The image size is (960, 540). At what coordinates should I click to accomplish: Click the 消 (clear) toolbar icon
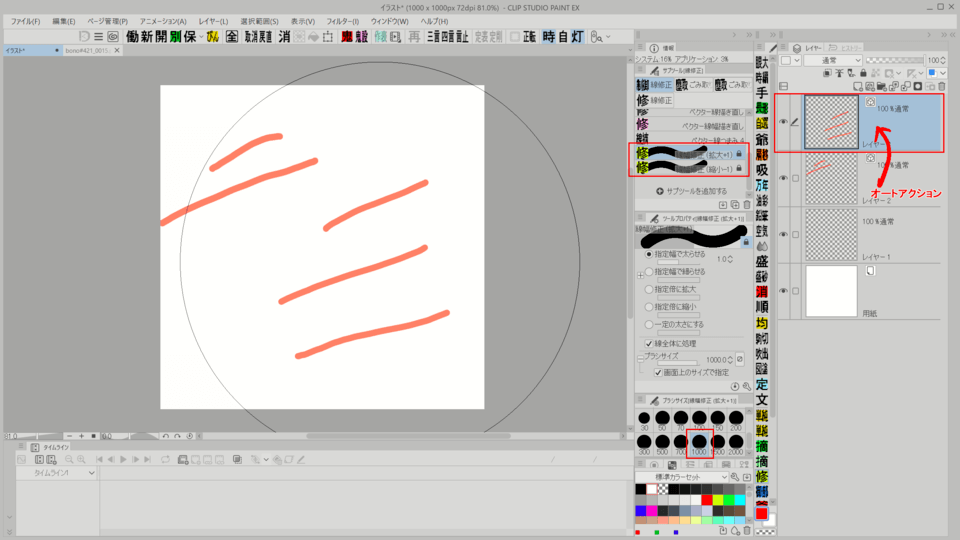tap(285, 37)
